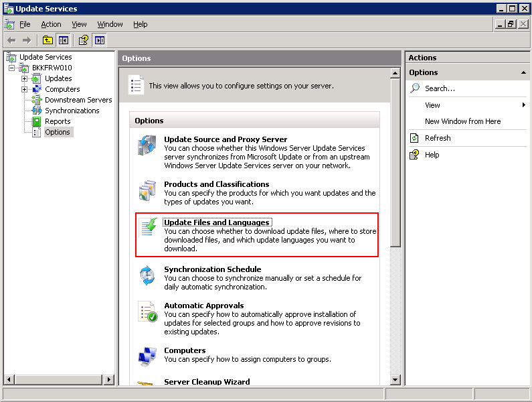The image size is (532, 402).
Task: Click the options pane vertical scrollbar thumb
Action: click(395, 162)
